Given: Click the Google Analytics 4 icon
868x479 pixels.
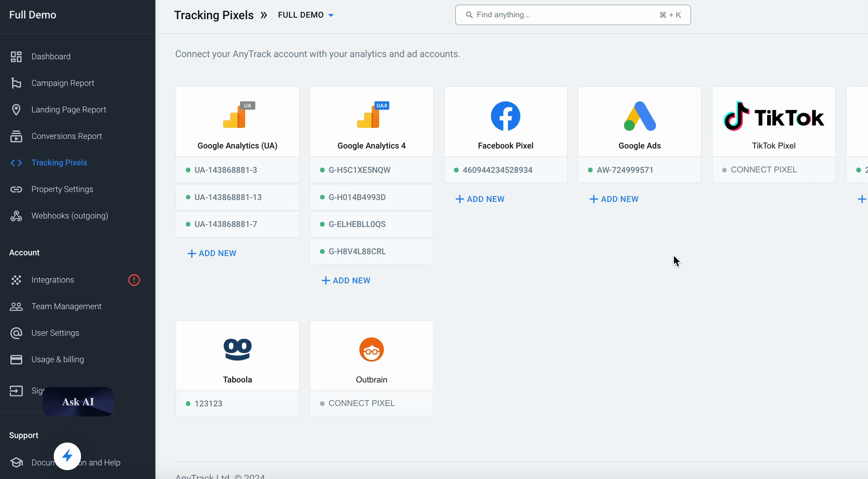Looking at the screenshot, I should click(x=371, y=116).
